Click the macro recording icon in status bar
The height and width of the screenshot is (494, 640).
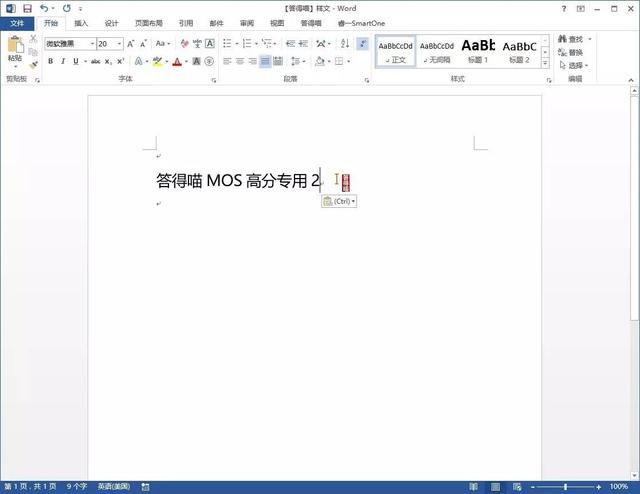pyautogui.click(x=145, y=487)
